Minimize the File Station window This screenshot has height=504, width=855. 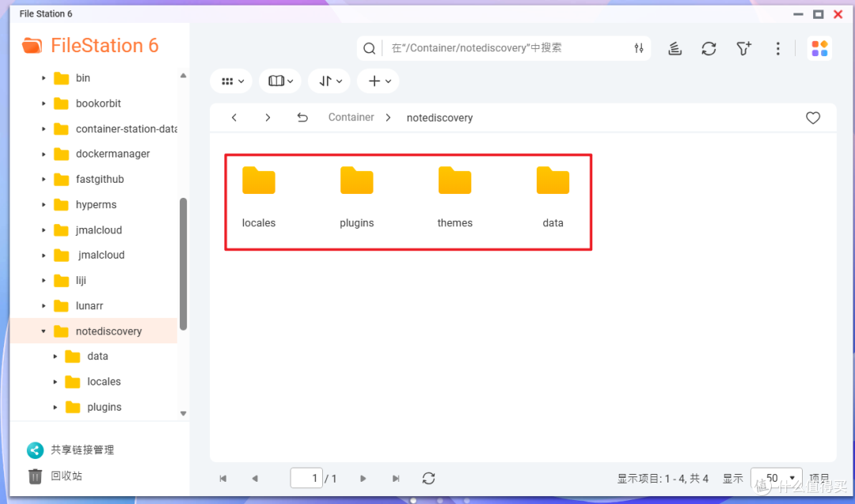tap(798, 14)
